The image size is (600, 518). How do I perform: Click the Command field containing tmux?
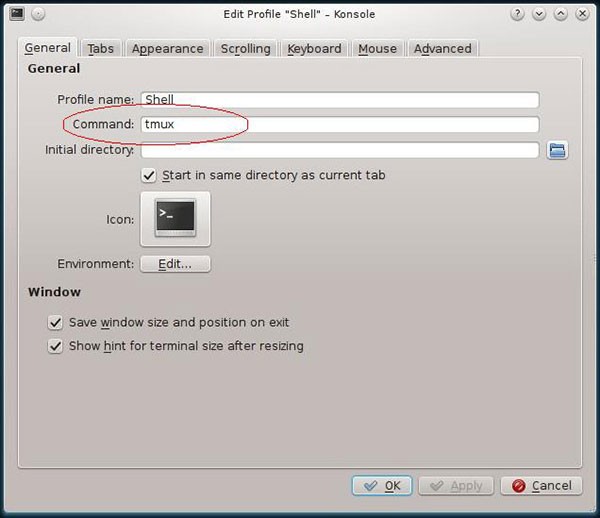click(x=340, y=125)
